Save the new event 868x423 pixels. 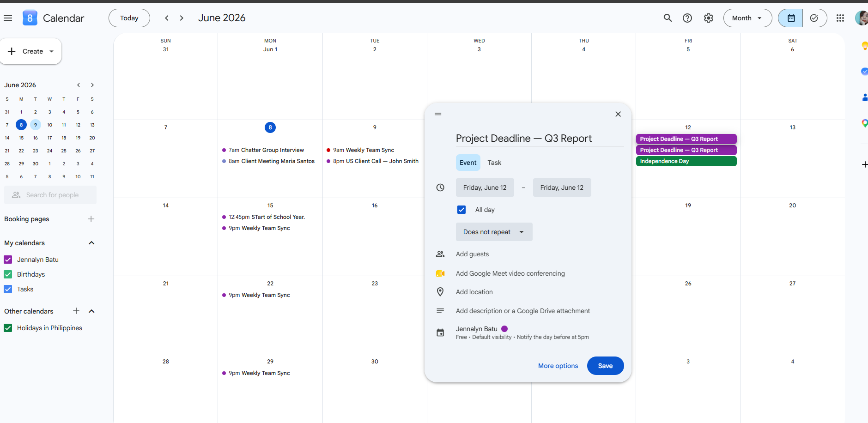tap(605, 366)
